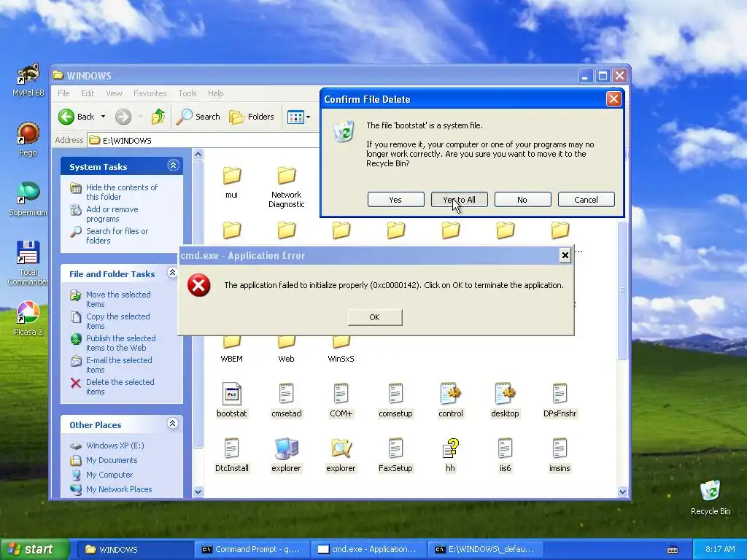Close the cmd.exe Application Error dialog
Image resolution: width=747 pixels, height=560 pixels.
[565, 256]
